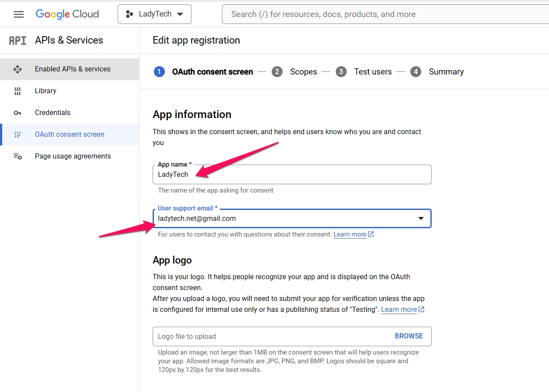Click the LadyTech project icon in the selector
The image size is (549, 392).
coord(130,14)
